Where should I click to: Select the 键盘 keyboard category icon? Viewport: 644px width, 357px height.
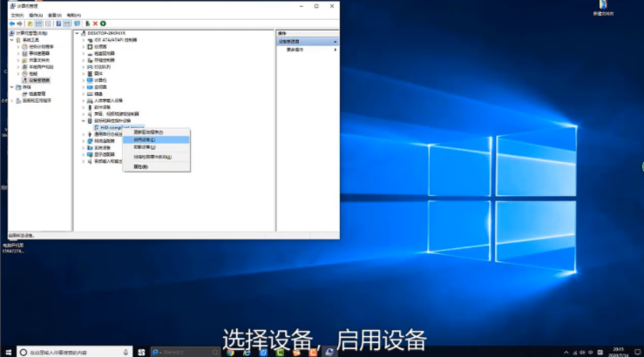click(x=90, y=94)
